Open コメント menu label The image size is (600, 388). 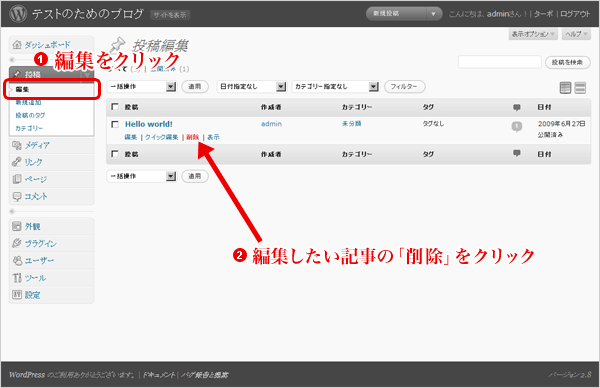click(36, 196)
